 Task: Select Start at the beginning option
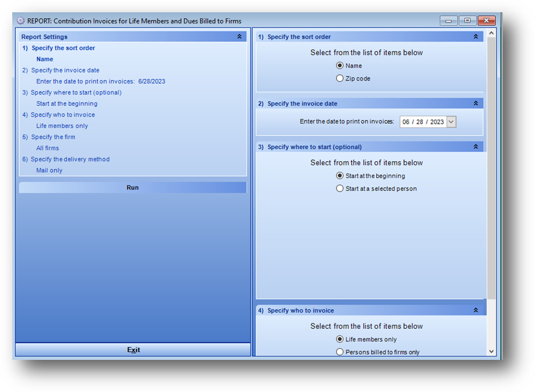(x=340, y=176)
